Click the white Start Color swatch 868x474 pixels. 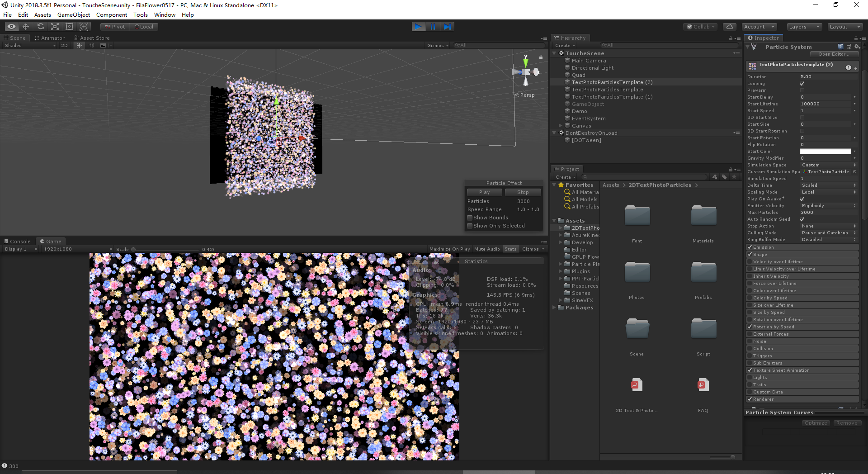click(x=825, y=152)
